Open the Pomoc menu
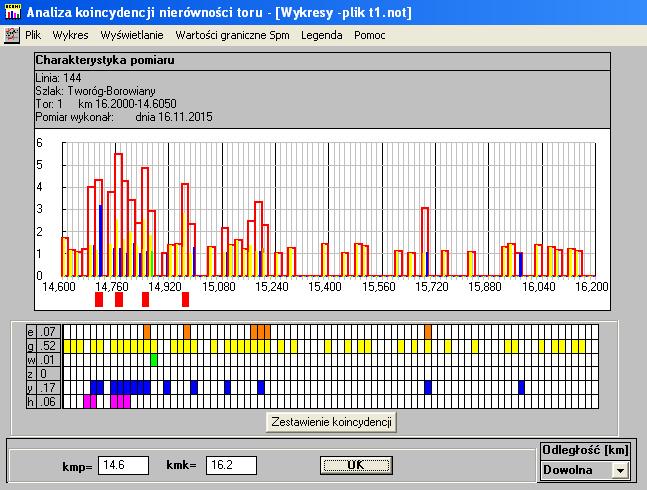 370,35
